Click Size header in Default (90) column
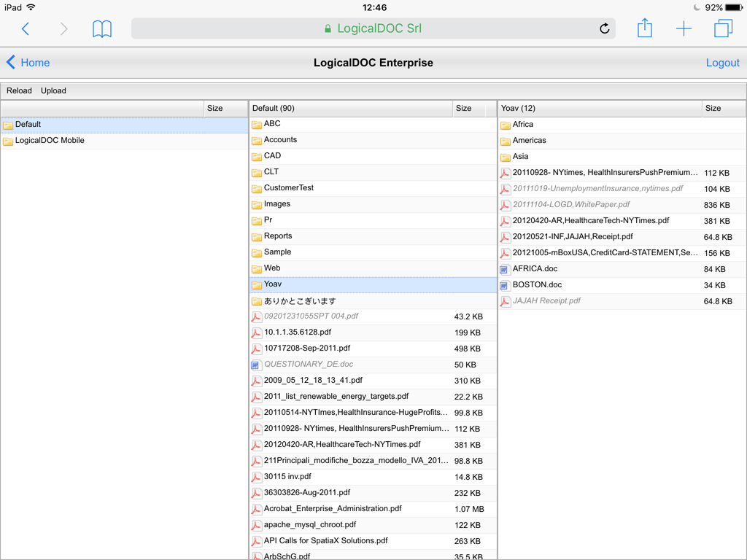 [x=469, y=109]
